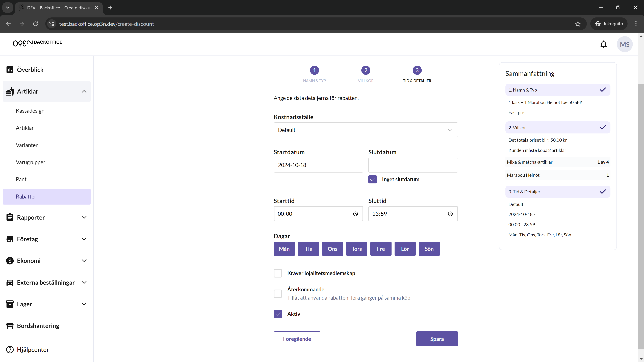
Task: Collapse the Artiklar menu chevron
Action: [84, 91]
